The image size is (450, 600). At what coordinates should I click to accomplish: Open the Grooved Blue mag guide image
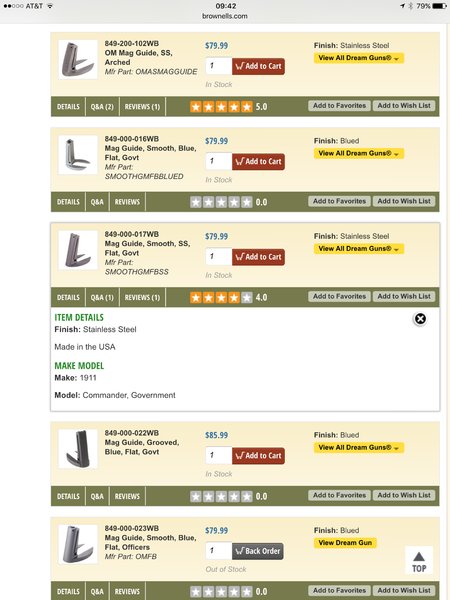78,449
